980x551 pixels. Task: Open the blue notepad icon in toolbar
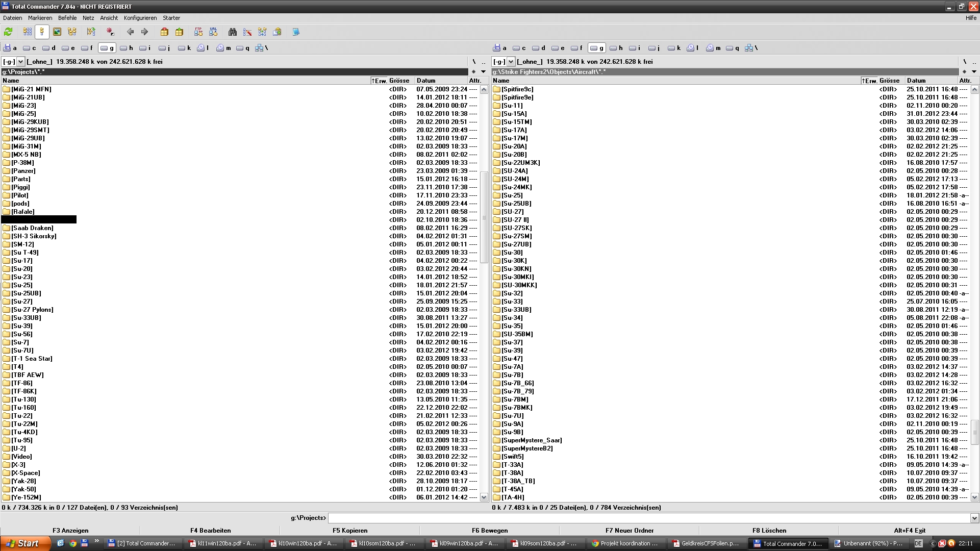(296, 32)
